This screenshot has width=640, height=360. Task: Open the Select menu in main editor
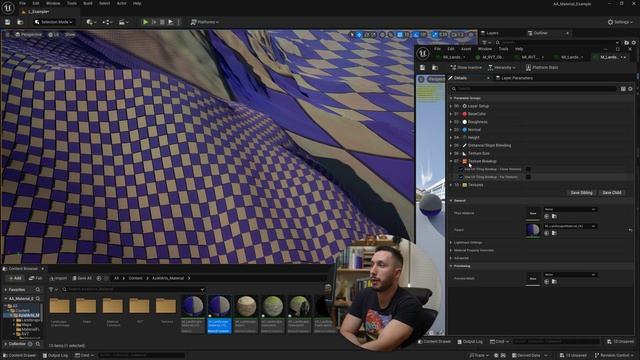[104, 3]
